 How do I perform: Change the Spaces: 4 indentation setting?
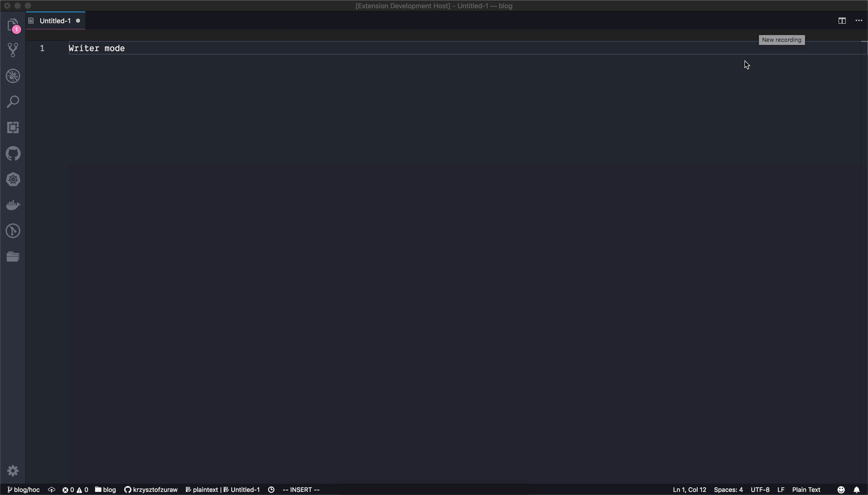[x=728, y=490]
